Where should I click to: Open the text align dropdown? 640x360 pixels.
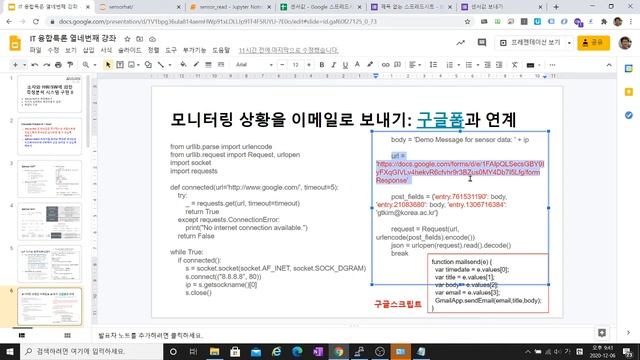tap(416, 65)
